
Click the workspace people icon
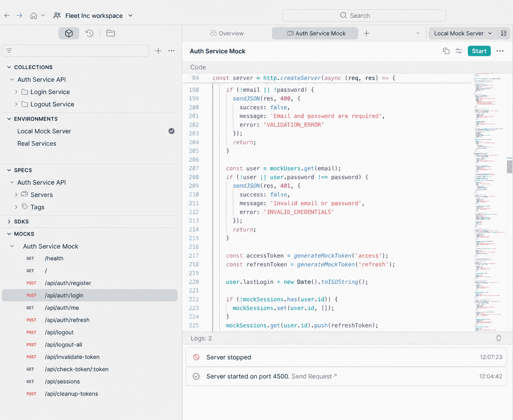click(x=57, y=16)
